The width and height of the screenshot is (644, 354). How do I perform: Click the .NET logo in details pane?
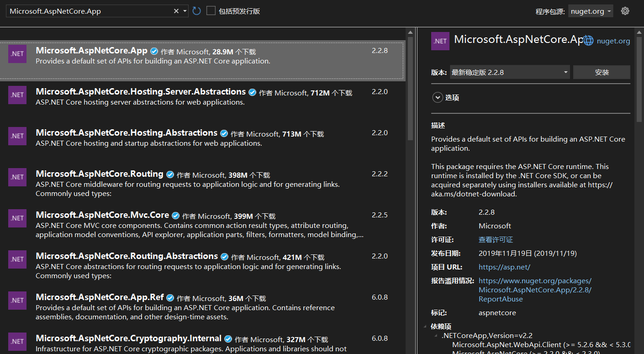coord(440,41)
